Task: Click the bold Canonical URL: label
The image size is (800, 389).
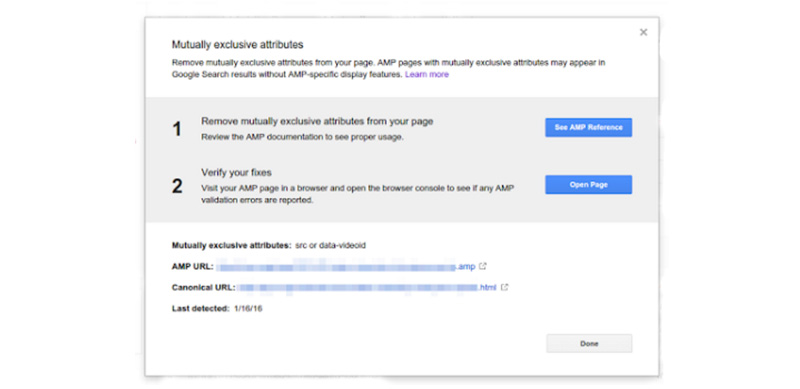Action: (204, 287)
